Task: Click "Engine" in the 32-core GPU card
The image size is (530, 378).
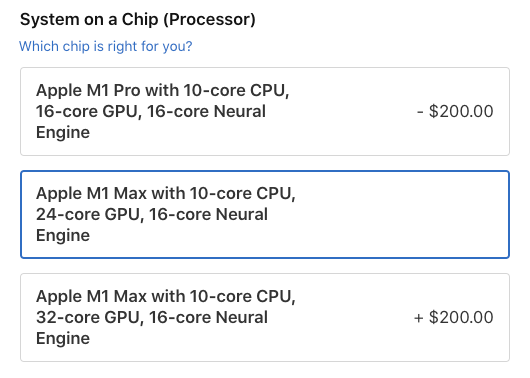Action: 63,338
